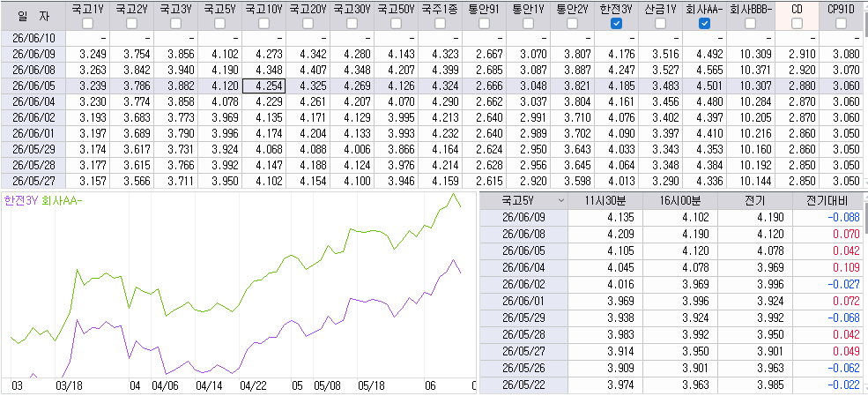
Task: Select the 26/06/05 date in the top table
Action: coord(33,86)
